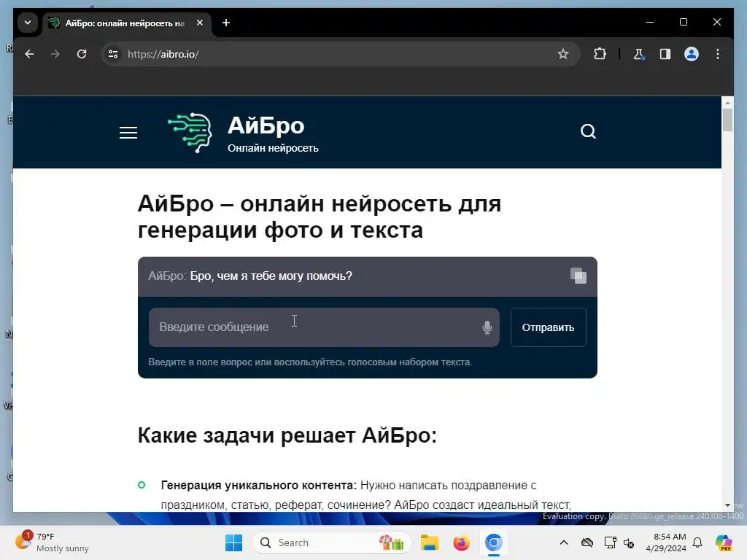Click the Отправить send button
Viewport: 747px width, 560px height.
(x=548, y=327)
